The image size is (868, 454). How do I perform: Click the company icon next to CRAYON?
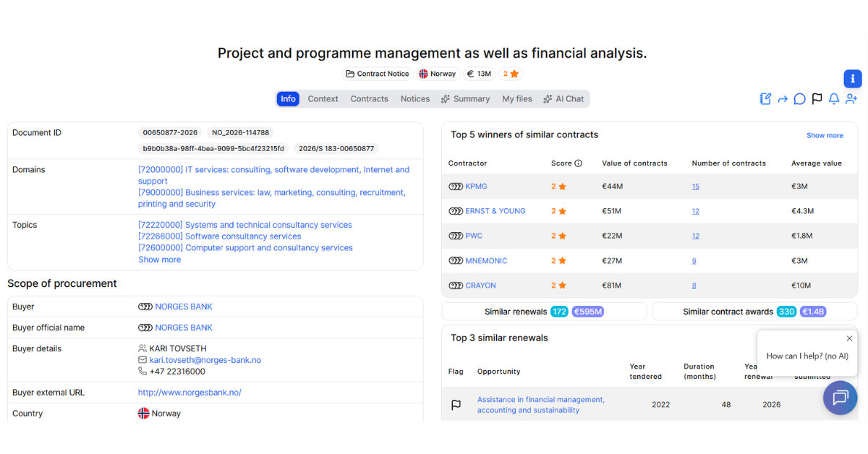(x=456, y=286)
